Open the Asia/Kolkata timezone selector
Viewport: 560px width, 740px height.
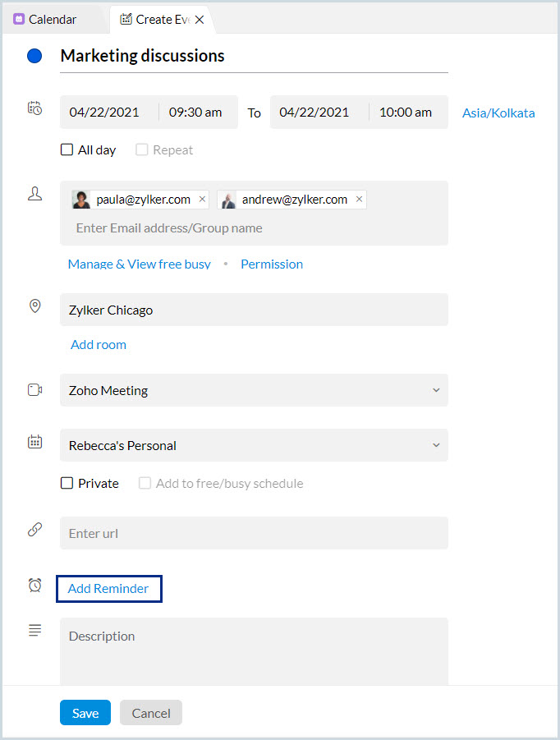(498, 113)
